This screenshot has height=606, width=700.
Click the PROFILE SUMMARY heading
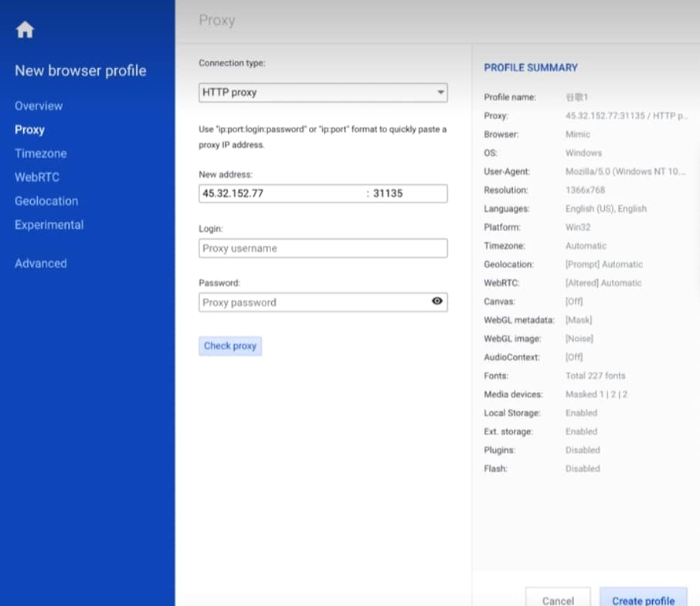click(531, 68)
